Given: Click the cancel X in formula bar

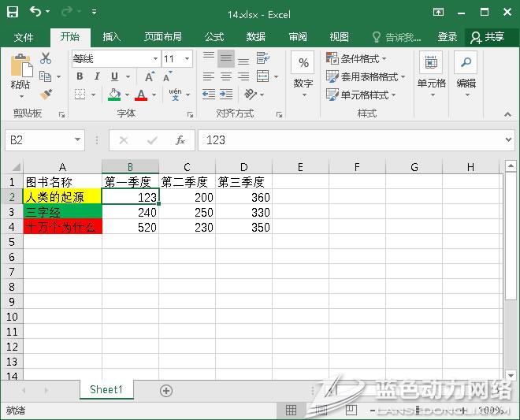Looking at the screenshot, I should coord(124,140).
